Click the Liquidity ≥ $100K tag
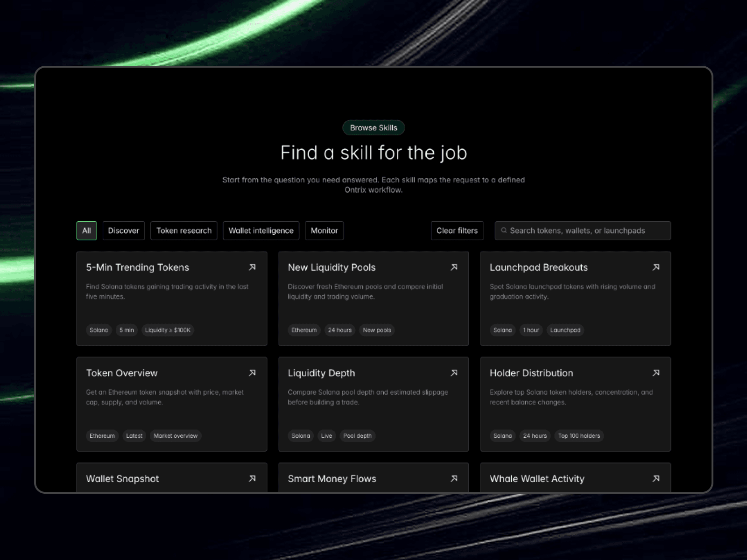The image size is (747, 560). [x=168, y=330]
